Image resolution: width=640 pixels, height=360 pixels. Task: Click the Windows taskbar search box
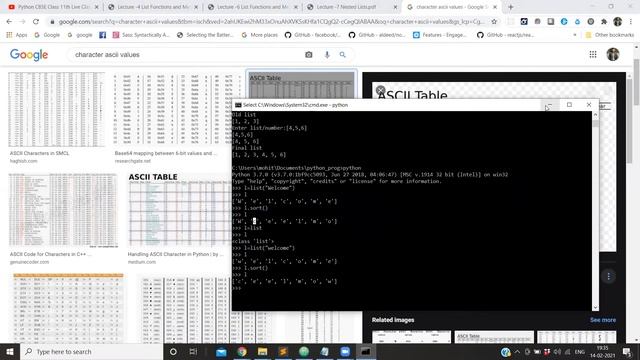(x=91, y=351)
